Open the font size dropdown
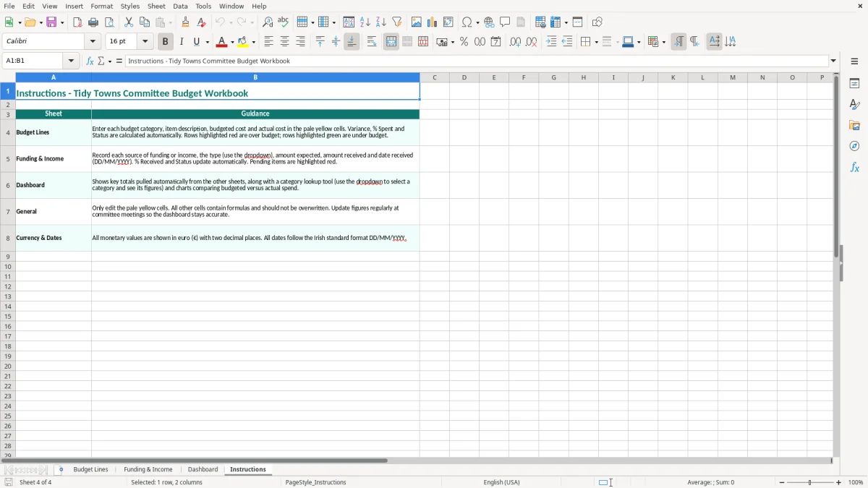 point(145,42)
